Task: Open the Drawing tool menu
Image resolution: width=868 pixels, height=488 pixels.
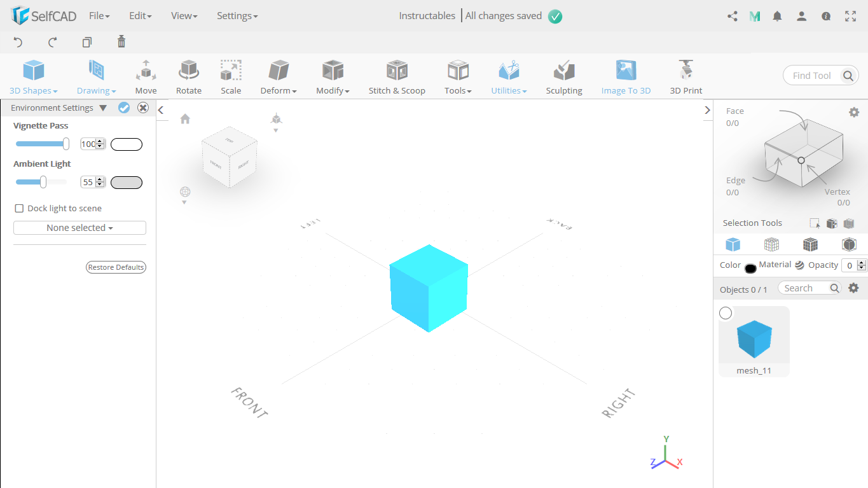Action: tap(97, 77)
